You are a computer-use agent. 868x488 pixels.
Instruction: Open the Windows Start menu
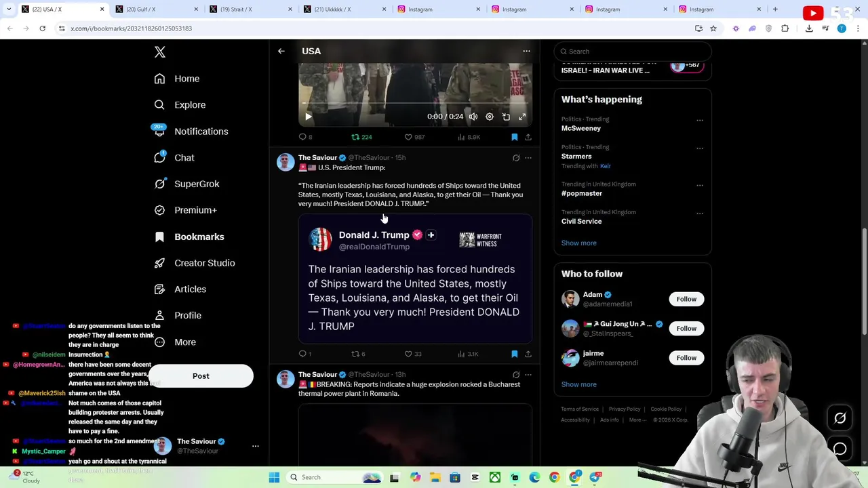274,477
